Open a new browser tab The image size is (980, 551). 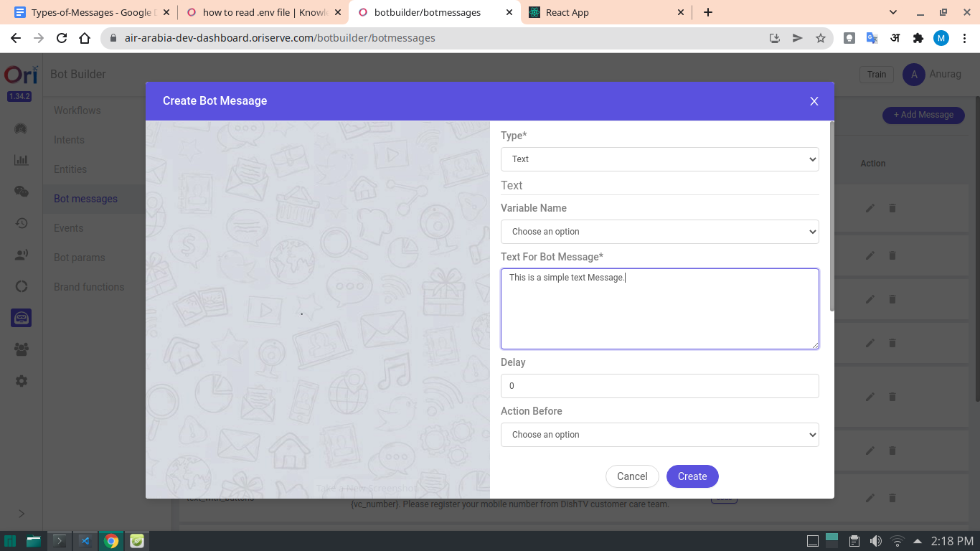click(x=708, y=12)
